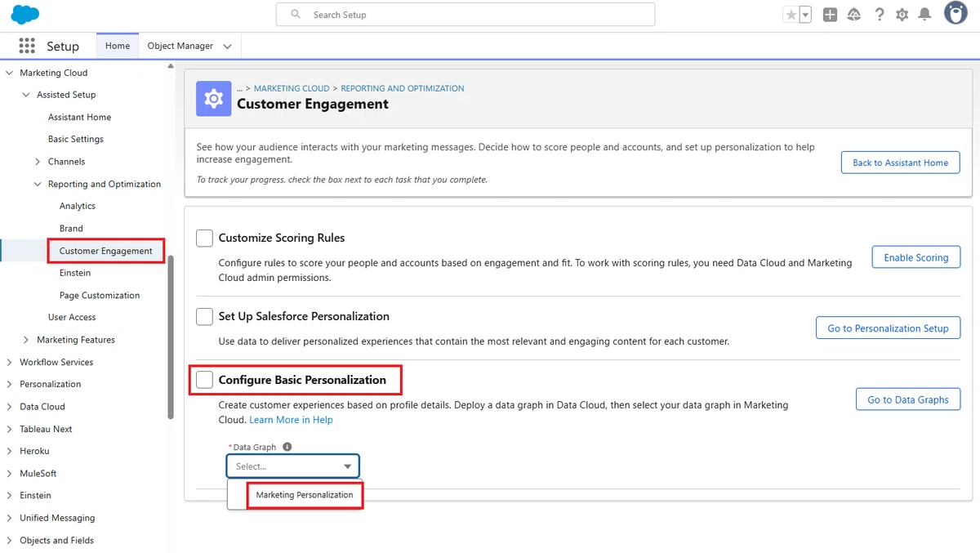Expand the Tableau Next tree node

9,429
